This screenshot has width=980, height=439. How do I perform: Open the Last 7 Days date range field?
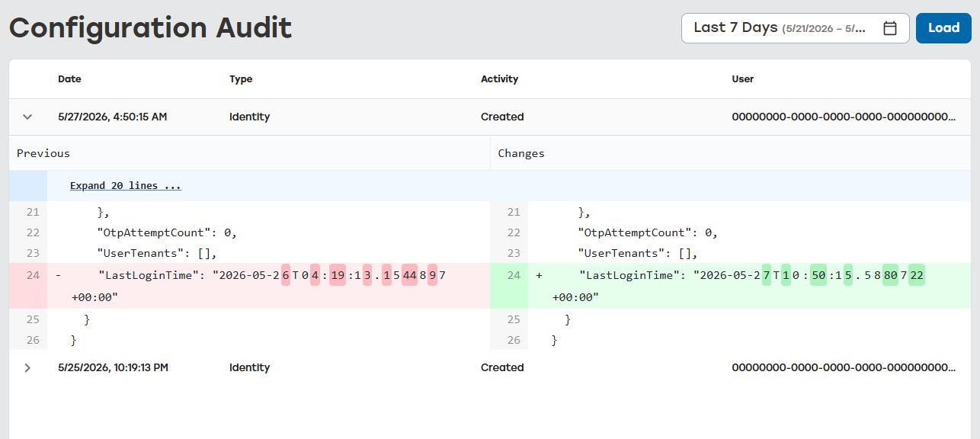coord(795,28)
